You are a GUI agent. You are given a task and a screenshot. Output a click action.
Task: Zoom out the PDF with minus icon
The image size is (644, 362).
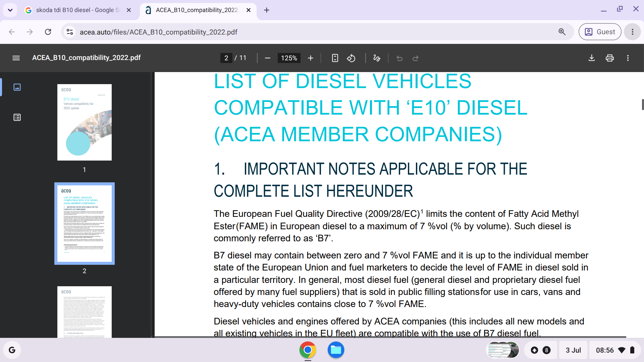[x=267, y=58]
